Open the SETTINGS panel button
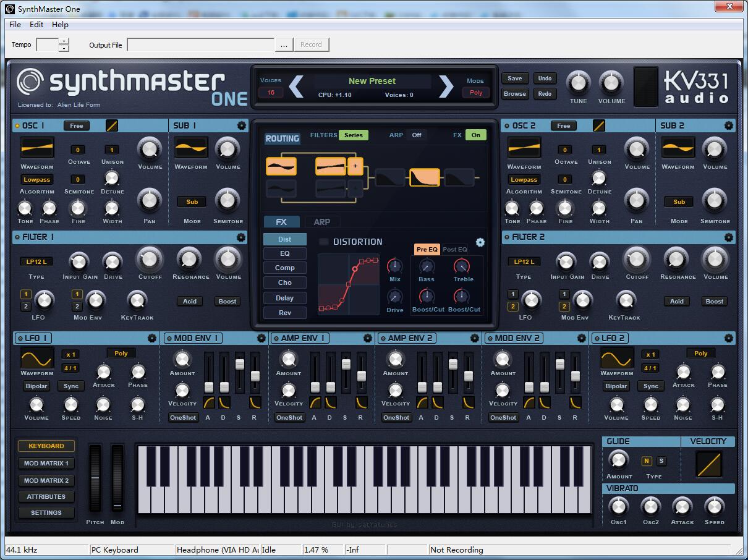Viewport: 748px width, 560px height. pyautogui.click(x=46, y=512)
